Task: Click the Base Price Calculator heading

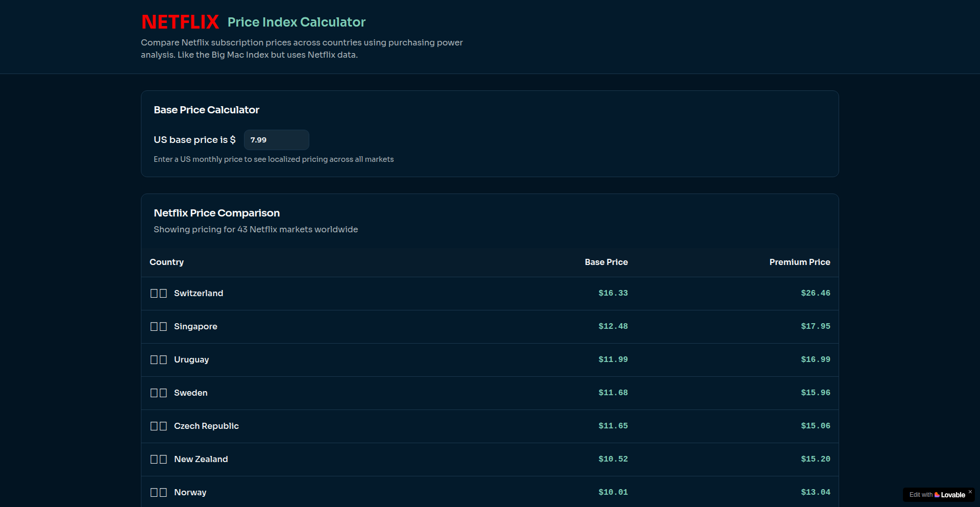Action: pos(206,110)
